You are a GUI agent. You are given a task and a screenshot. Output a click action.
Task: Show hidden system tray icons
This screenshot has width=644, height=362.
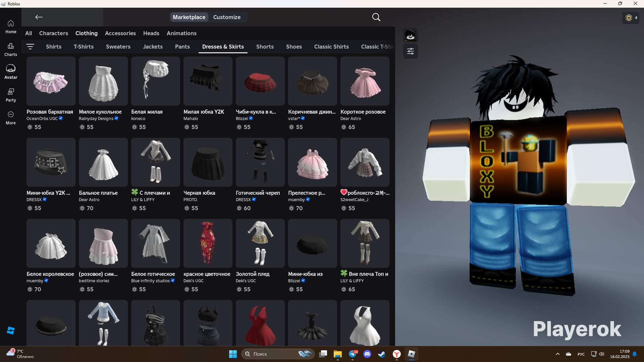click(x=557, y=354)
